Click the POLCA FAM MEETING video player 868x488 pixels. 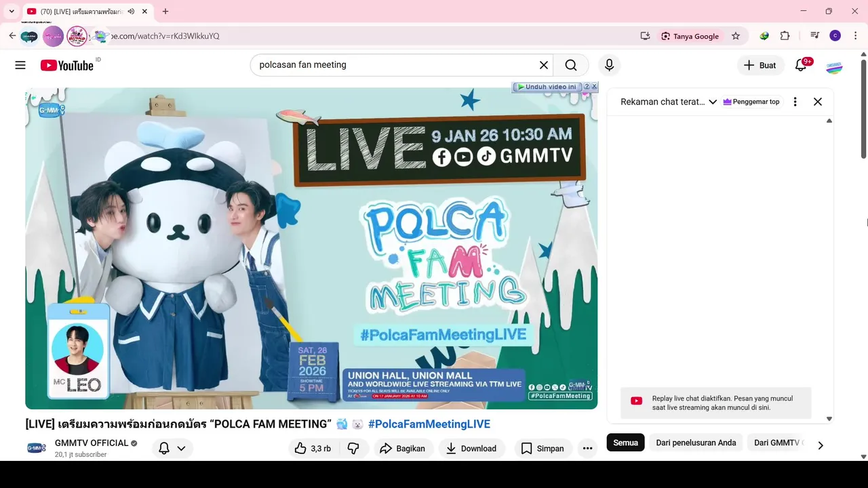(311, 248)
